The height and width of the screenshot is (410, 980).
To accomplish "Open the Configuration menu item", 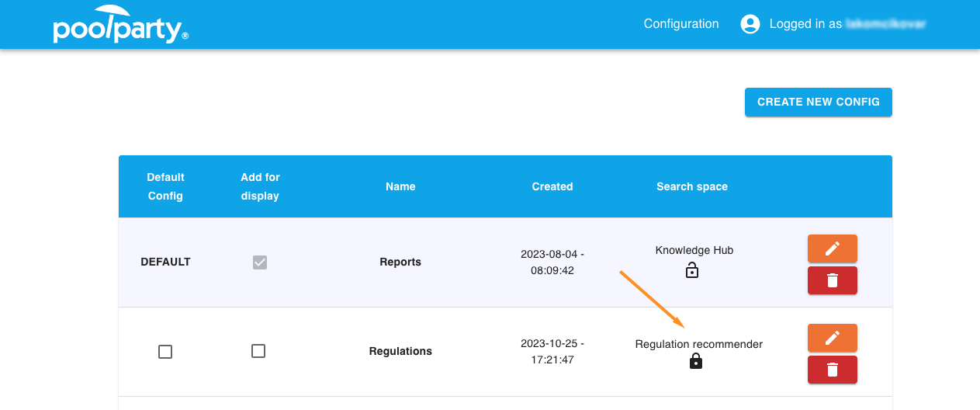I will point(680,24).
